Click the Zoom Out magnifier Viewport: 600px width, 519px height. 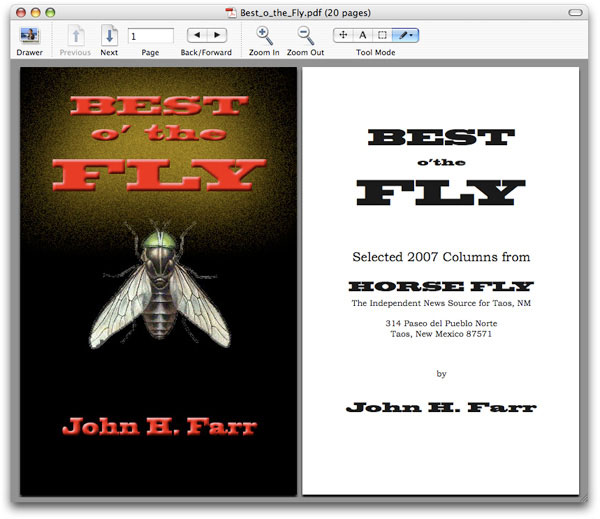pyautogui.click(x=305, y=36)
